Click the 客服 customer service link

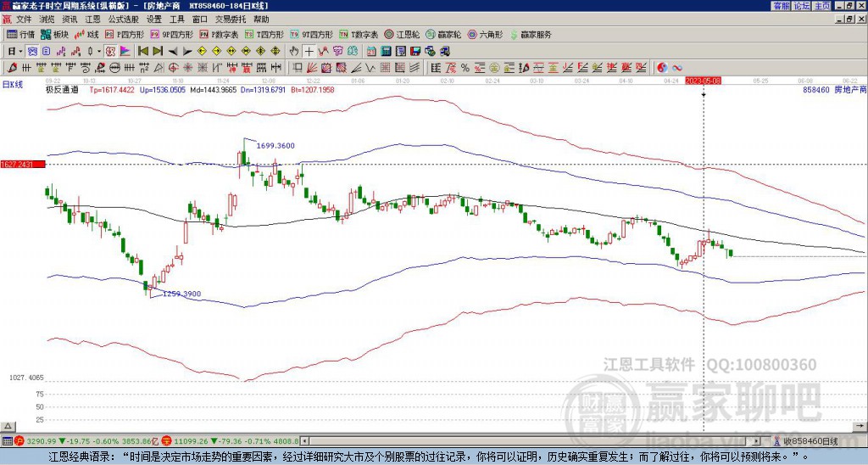pyautogui.click(x=781, y=6)
